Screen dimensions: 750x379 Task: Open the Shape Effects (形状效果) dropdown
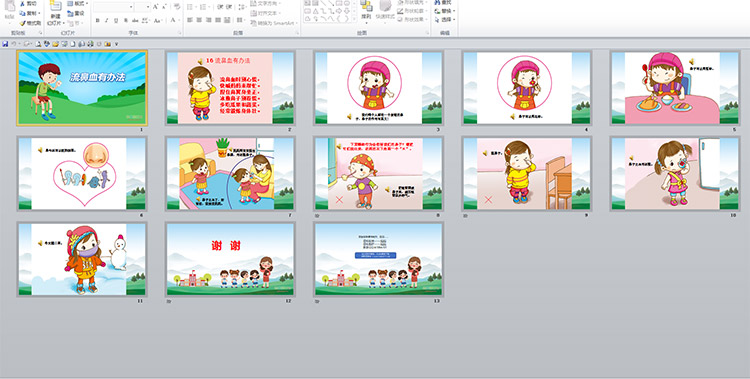[x=413, y=20]
